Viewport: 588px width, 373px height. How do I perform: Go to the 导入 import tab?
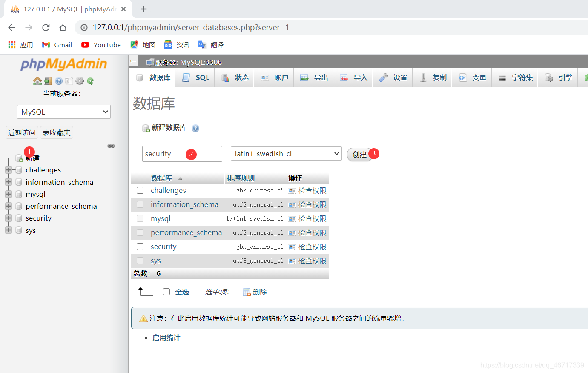353,77
